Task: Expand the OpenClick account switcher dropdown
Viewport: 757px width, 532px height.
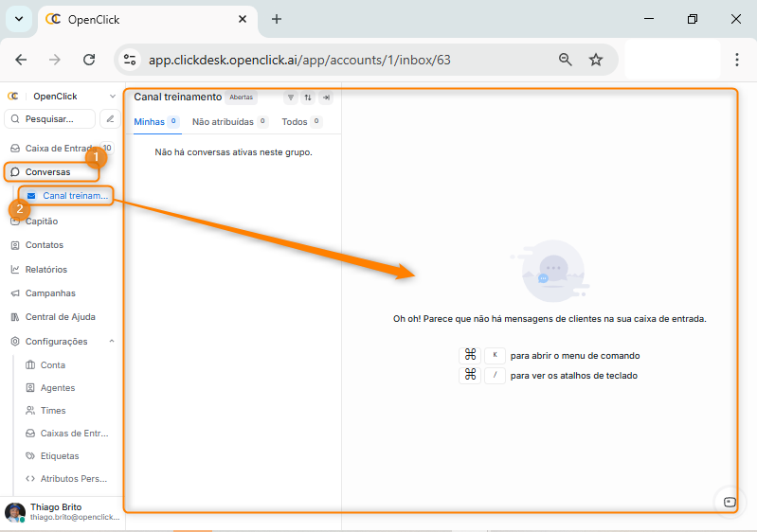Action: point(113,97)
